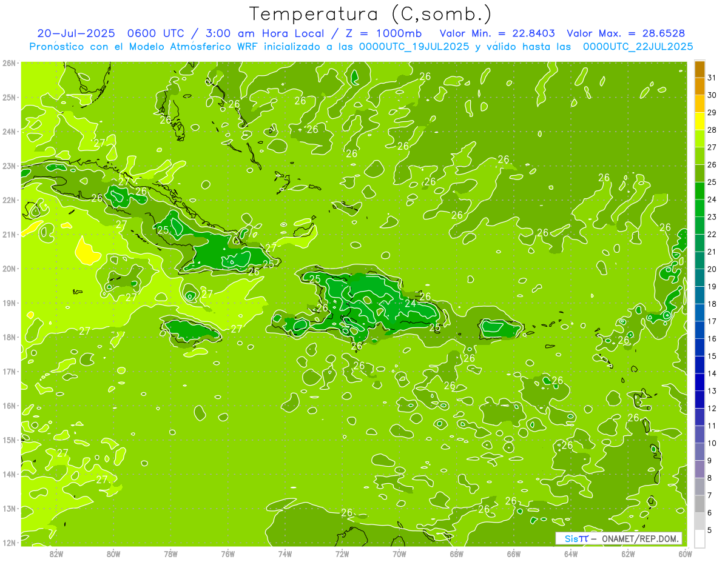Click the longitude label 78W
This screenshot has width=728, height=562.
[170, 554]
